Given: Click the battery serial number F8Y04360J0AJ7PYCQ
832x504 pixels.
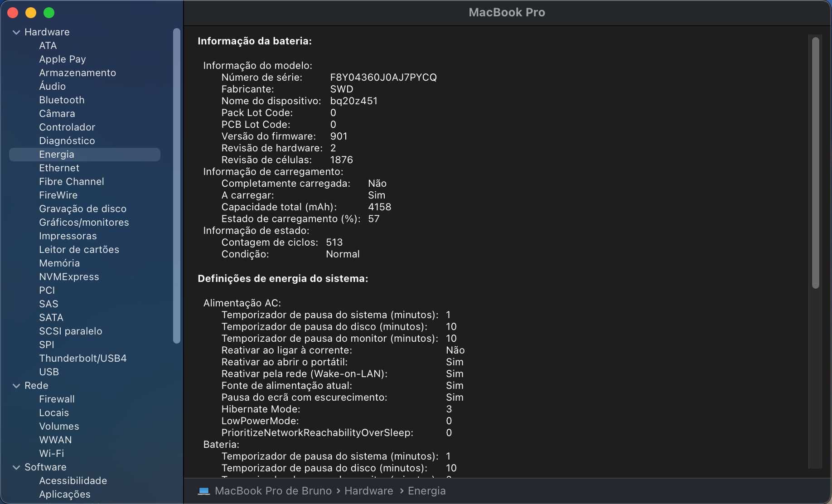Looking at the screenshot, I should [x=383, y=78].
